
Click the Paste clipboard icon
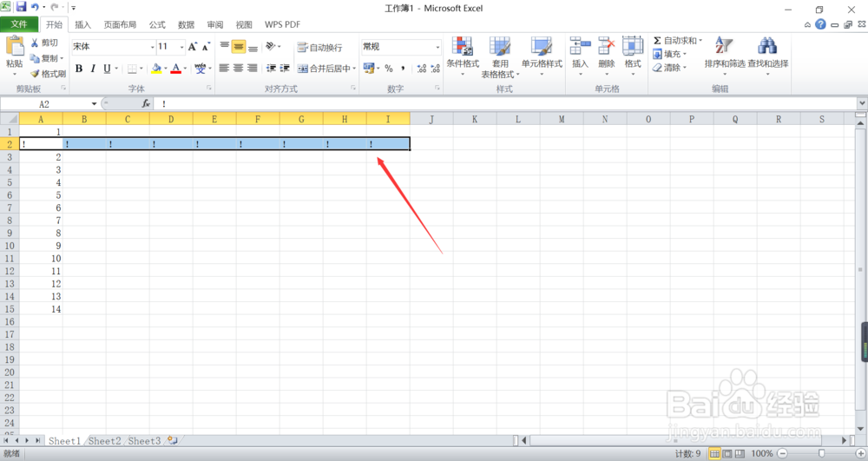coord(15,47)
